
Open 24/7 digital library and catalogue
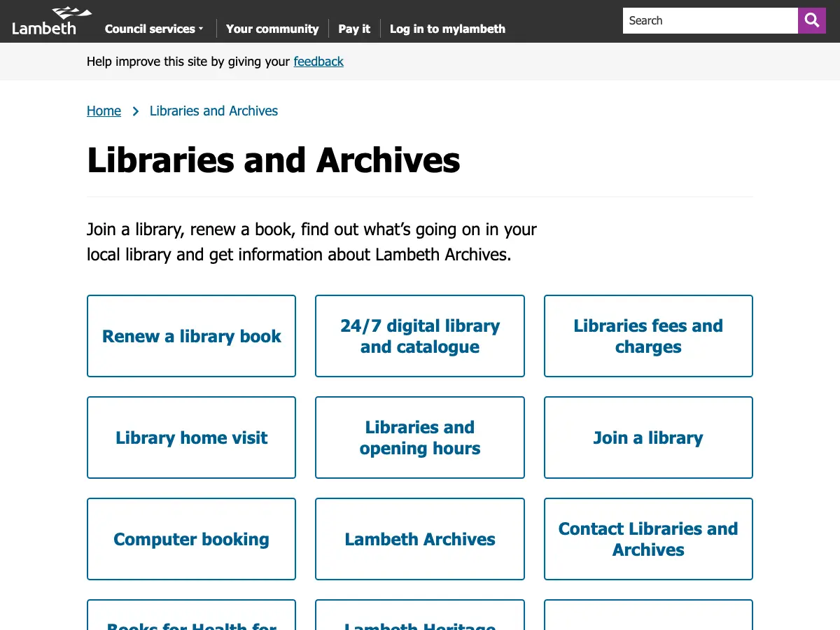[420, 336]
